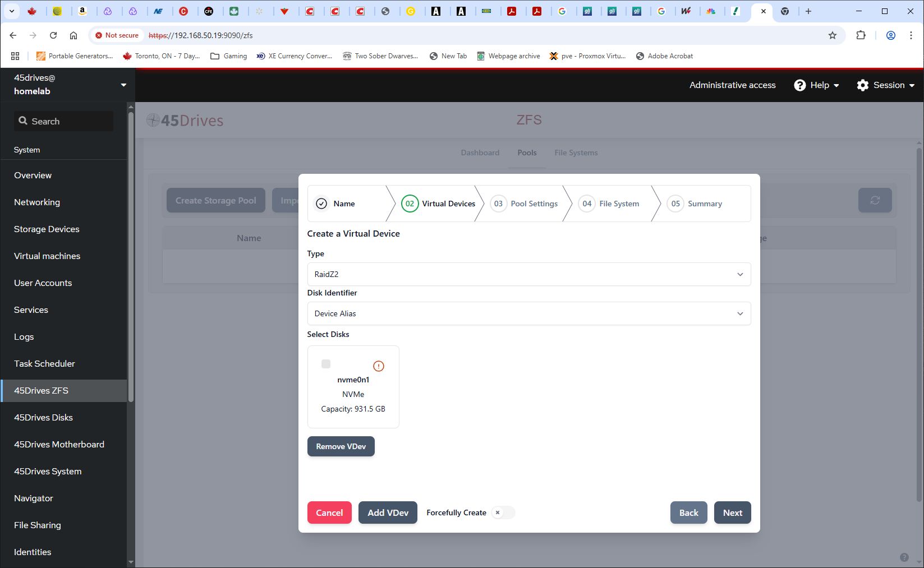
Task: Open Virtual machines in the sidebar
Action: click(63, 256)
